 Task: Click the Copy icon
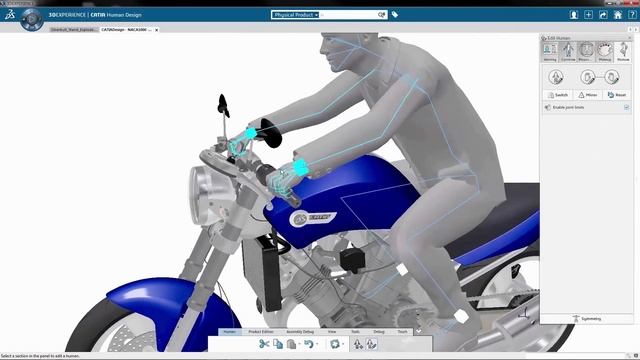pos(278,344)
